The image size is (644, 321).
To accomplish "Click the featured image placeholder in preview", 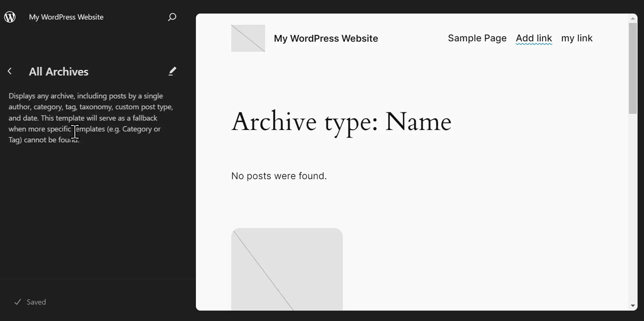I will pyautogui.click(x=287, y=269).
